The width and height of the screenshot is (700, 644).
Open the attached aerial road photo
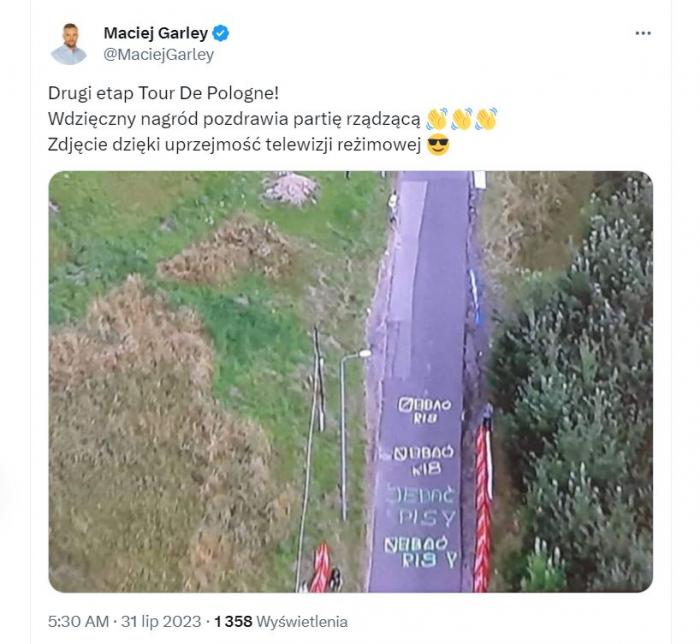pos(350,382)
